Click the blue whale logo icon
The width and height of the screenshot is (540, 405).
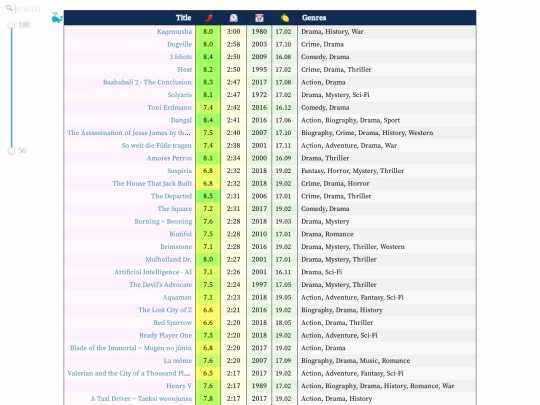(57, 18)
